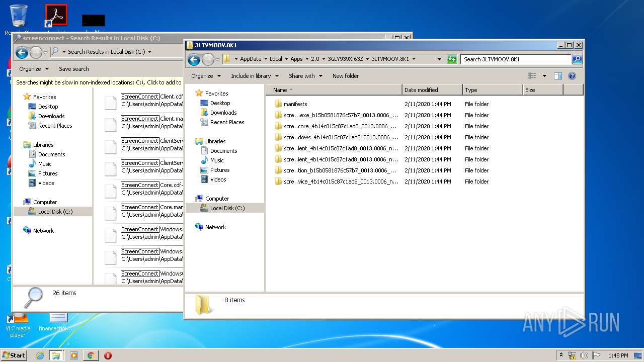This screenshot has height=362, width=644.
Task: Open Music library in front window
Action: (217, 160)
